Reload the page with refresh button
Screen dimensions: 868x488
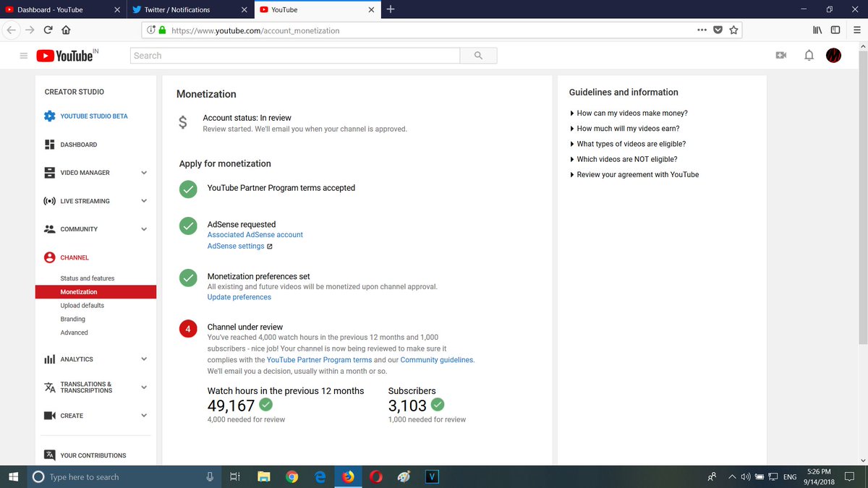tap(48, 30)
